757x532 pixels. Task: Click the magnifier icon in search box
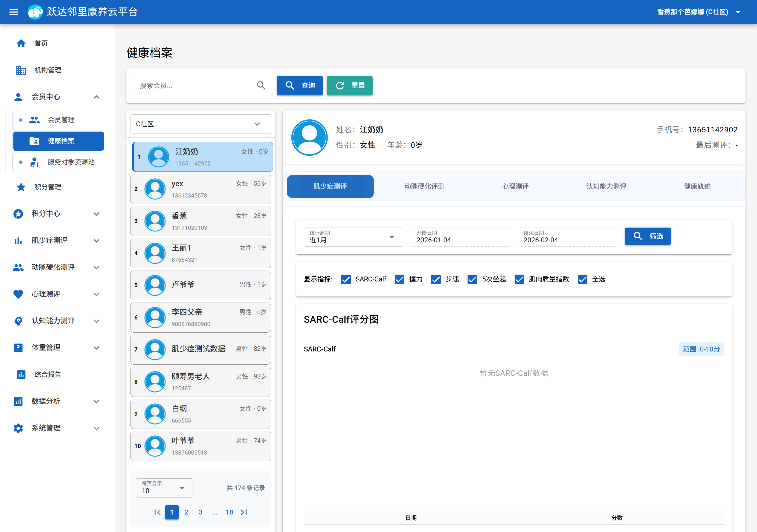261,86
